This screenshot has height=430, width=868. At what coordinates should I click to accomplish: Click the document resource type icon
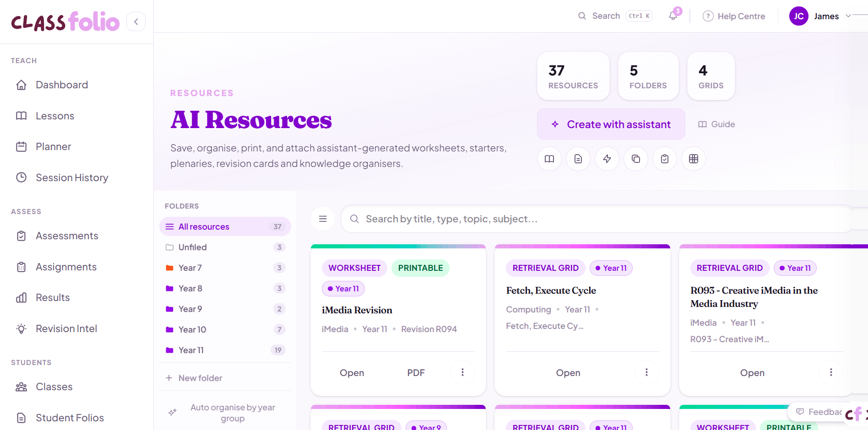pyautogui.click(x=578, y=159)
